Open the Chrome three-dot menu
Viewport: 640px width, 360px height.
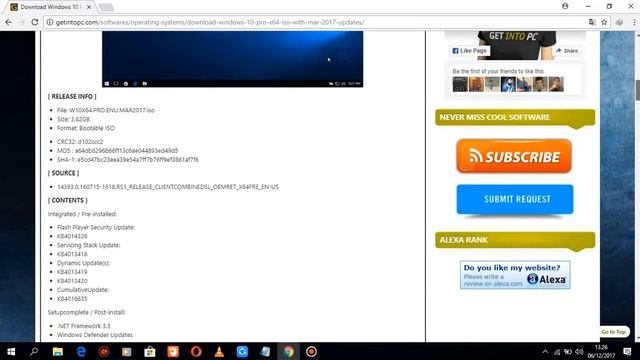coord(634,22)
